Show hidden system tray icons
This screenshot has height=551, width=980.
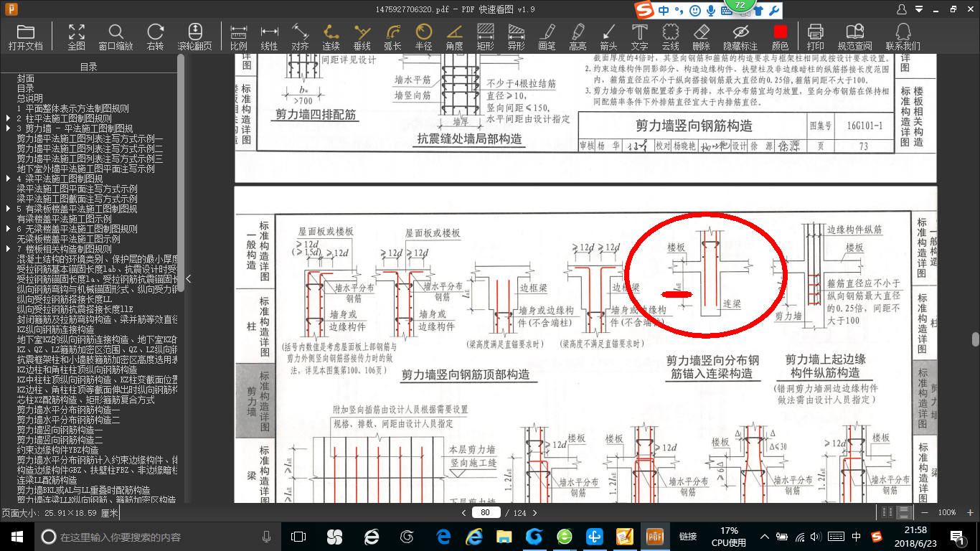coord(765,537)
